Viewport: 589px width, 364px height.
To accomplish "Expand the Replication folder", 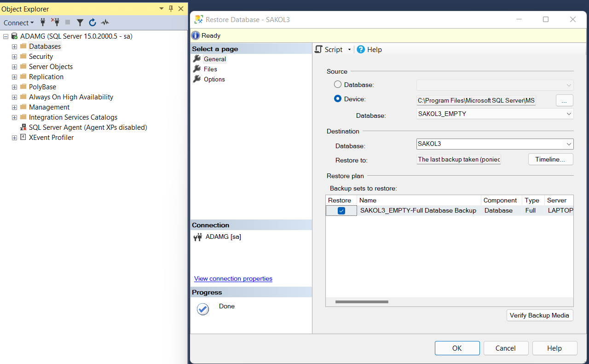I will [14, 77].
